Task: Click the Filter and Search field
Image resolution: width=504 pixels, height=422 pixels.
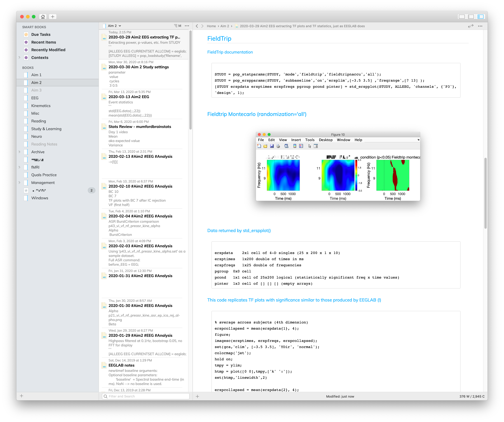Action: pyautogui.click(x=146, y=396)
